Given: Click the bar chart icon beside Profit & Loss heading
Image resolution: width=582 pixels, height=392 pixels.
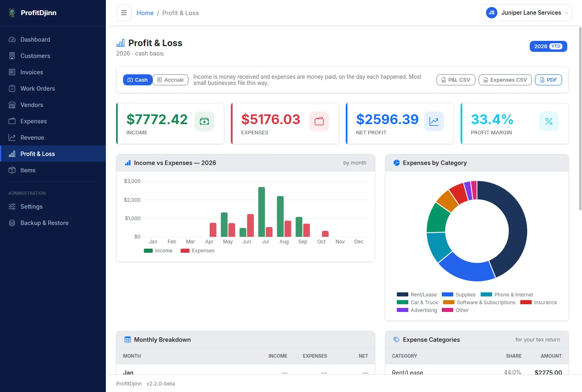Looking at the screenshot, I should (121, 43).
